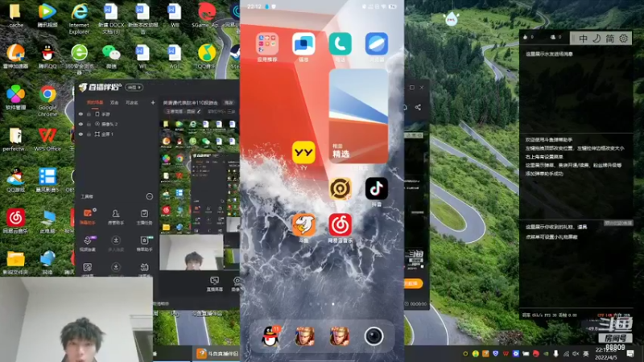Expand the screen-mode pill next to 直播伴侣 logo

click(x=134, y=88)
